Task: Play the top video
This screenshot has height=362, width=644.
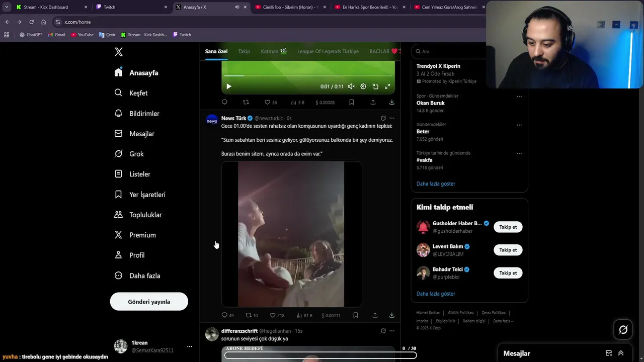Action: [x=229, y=86]
